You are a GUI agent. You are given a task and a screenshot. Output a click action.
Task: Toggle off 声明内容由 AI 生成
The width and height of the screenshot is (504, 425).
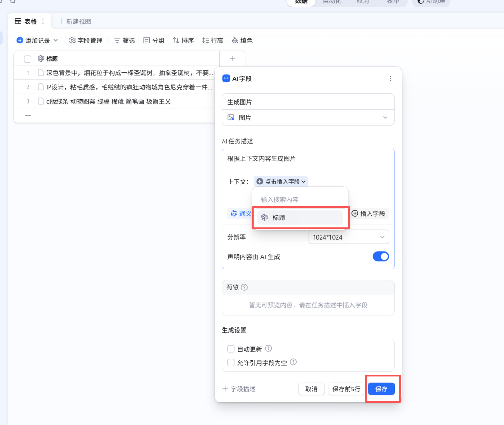point(381,256)
